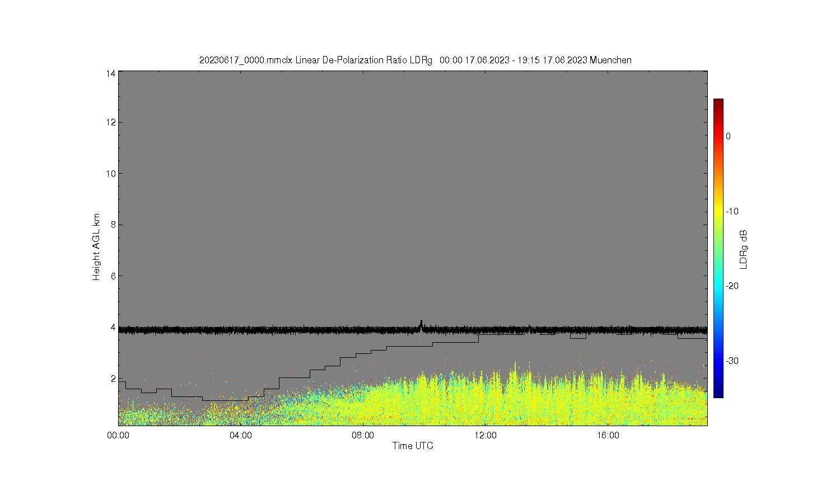This screenshot has height=504, width=840.
Task: Click the height tick label '6'
Action: pyautogui.click(x=113, y=276)
